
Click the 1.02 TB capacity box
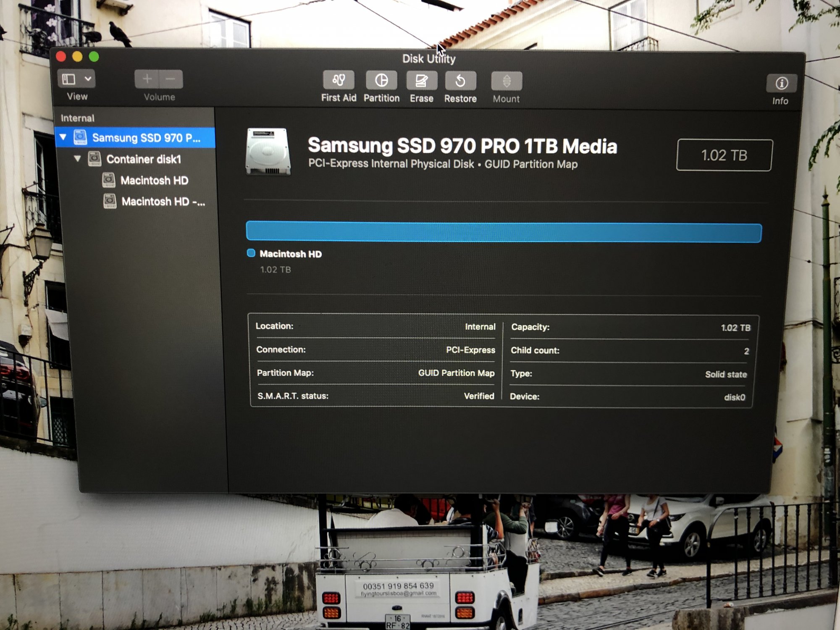pos(724,155)
